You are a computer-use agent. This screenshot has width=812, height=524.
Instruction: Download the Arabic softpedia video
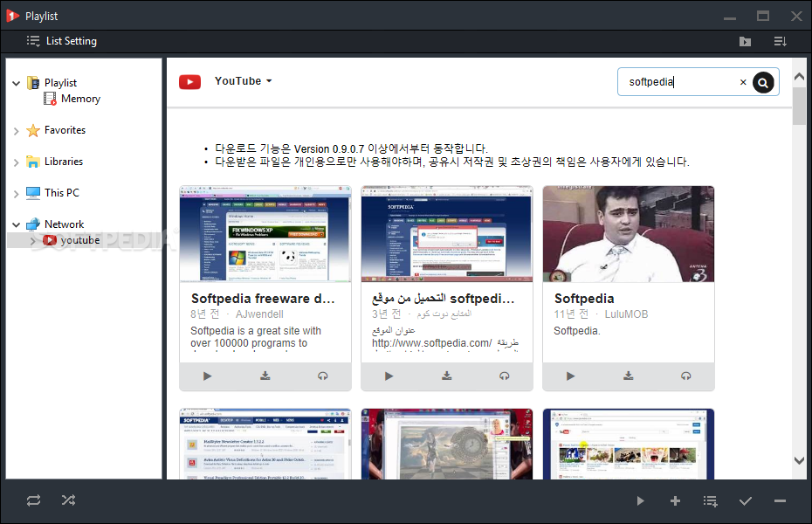[447, 376]
